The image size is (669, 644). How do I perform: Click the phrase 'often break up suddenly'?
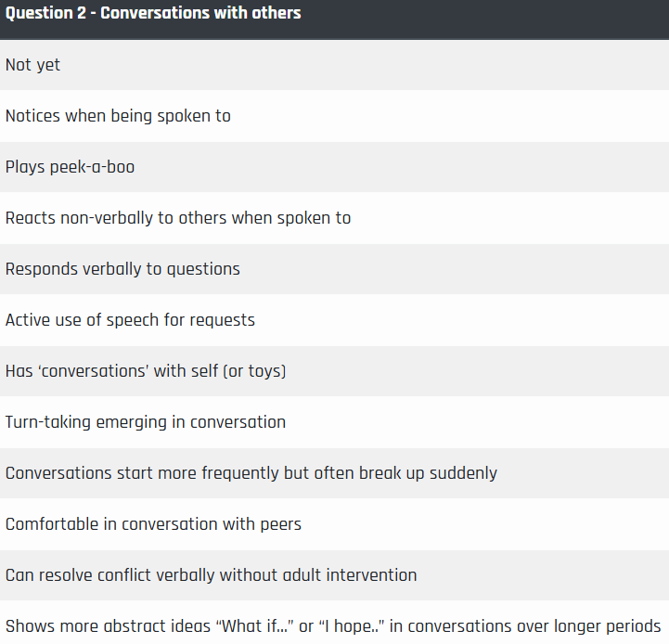(405, 473)
